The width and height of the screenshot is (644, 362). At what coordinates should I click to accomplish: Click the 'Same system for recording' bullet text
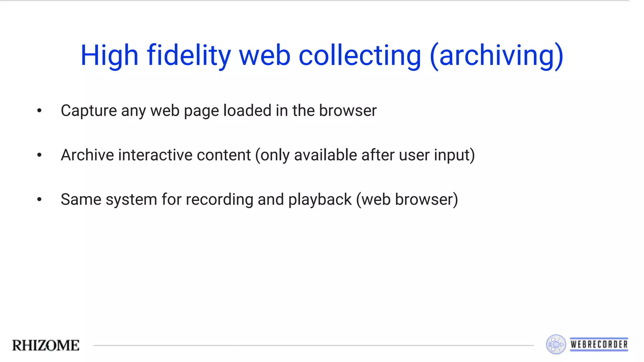tap(259, 200)
